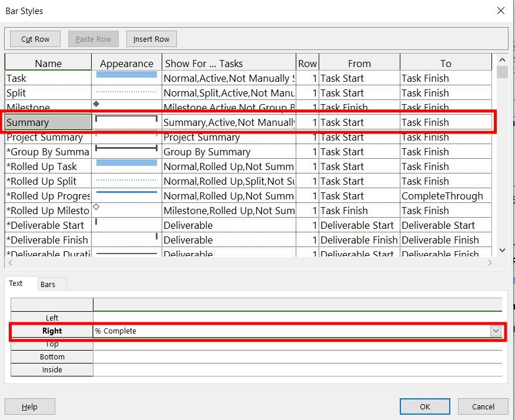Click Project Summary's Show For Tasks cell
515x420 pixels.
[229, 137]
